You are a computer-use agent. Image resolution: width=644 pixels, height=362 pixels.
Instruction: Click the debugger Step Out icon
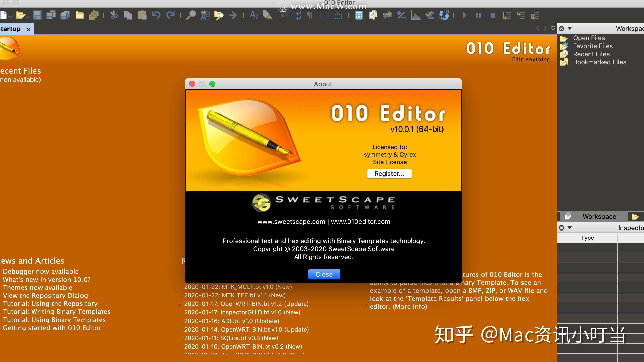coord(535,15)
